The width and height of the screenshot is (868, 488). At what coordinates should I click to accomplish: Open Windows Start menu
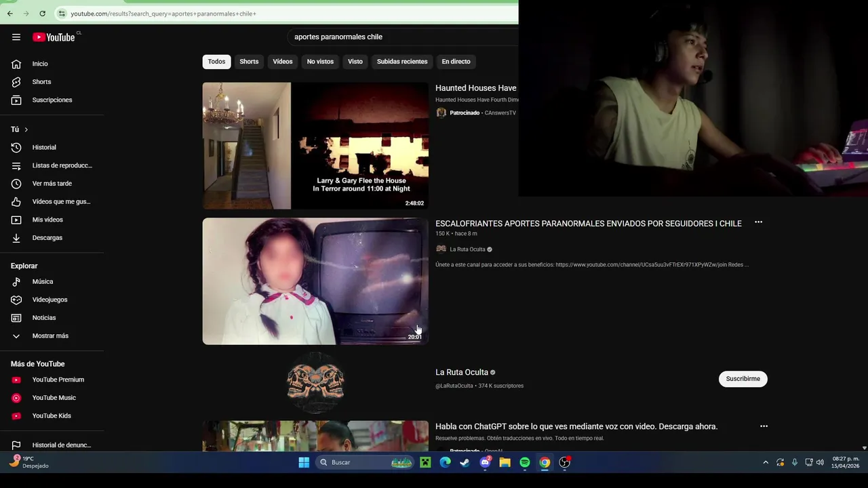coord(304,462)
